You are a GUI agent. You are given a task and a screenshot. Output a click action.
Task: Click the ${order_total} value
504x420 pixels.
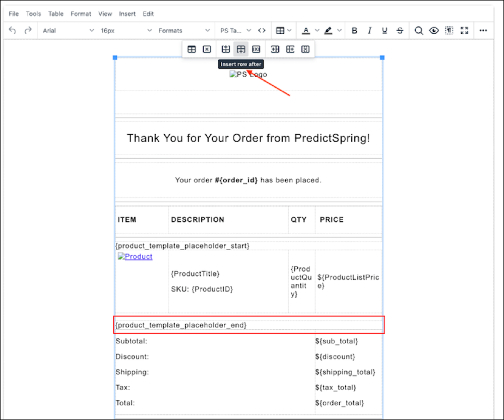(x=339, y=403)
